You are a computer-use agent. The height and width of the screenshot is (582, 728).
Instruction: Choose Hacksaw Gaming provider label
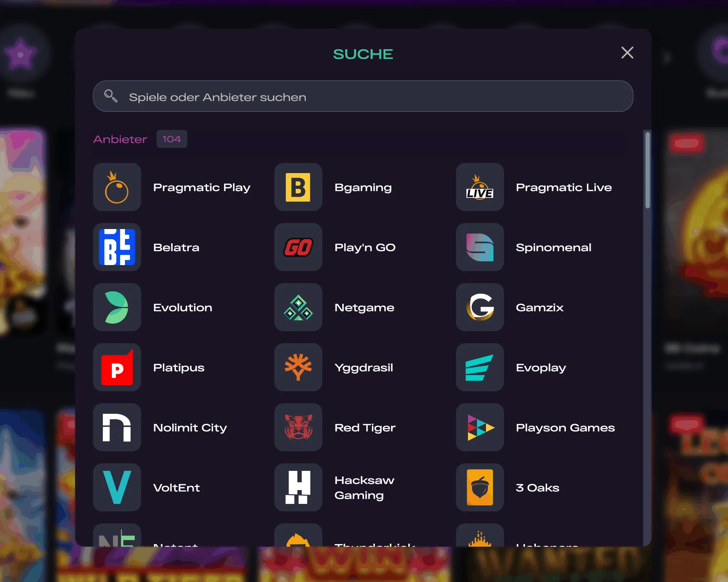tap(364, 487)
